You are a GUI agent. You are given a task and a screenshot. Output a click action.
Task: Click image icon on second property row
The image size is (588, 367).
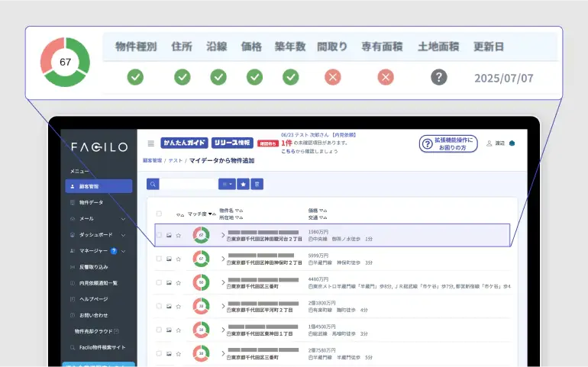click(x=169, y=259)
